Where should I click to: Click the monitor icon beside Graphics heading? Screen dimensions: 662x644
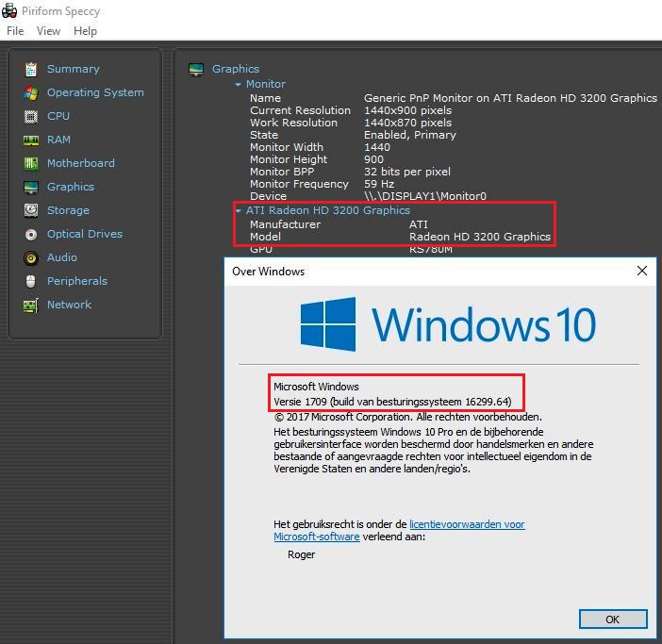196,69
